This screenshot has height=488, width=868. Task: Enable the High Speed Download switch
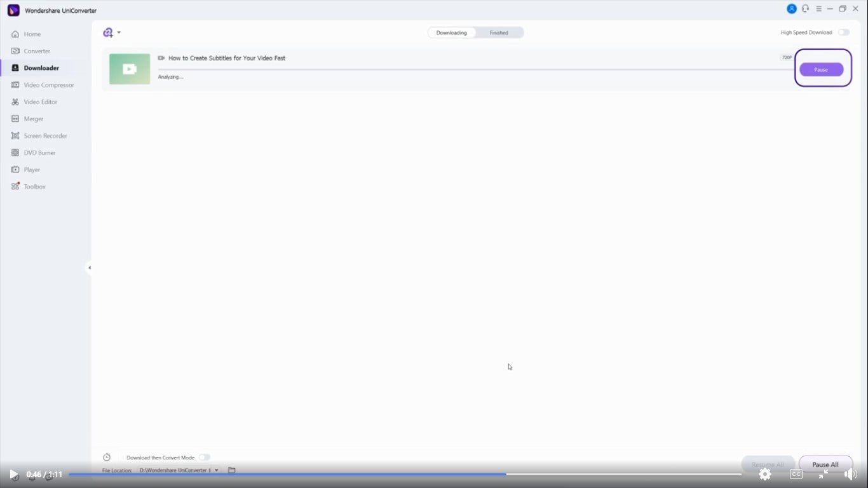pyautogui.click(x=843, y=32)
